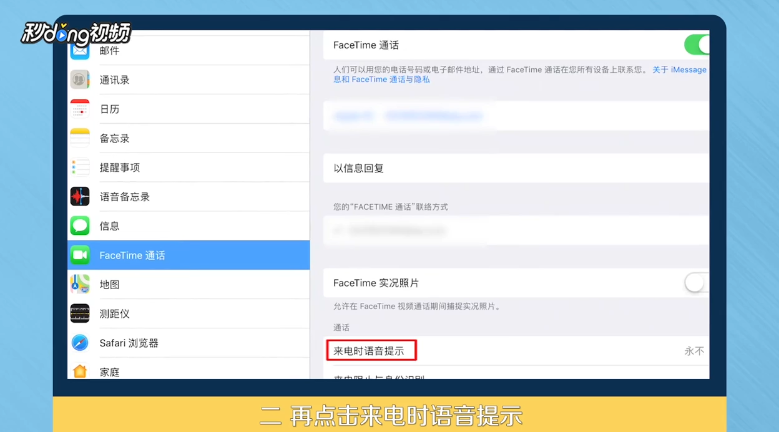Tap the Calendar (日历) icon

point(79,109)
